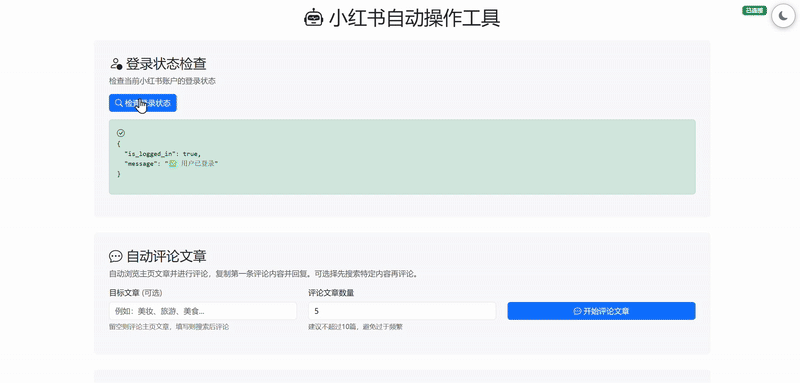Click the checkmark icon in the green result box
The width and height of the screenshot is (800, 383).
pos(121,133)
